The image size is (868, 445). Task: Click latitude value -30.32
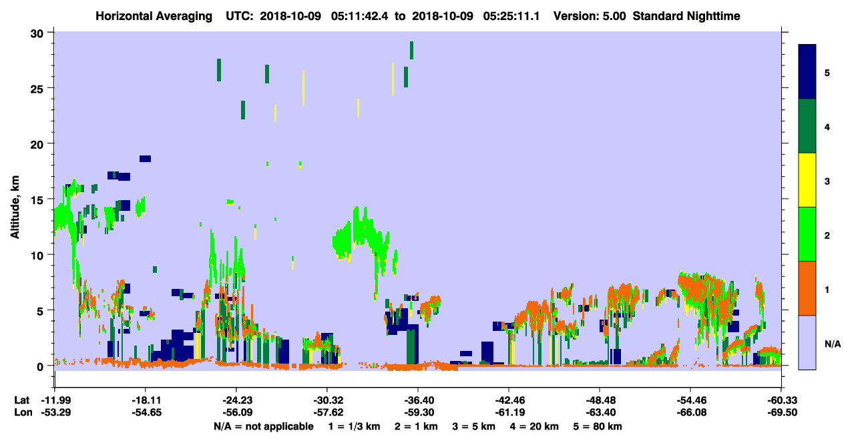tap(327, 400)
